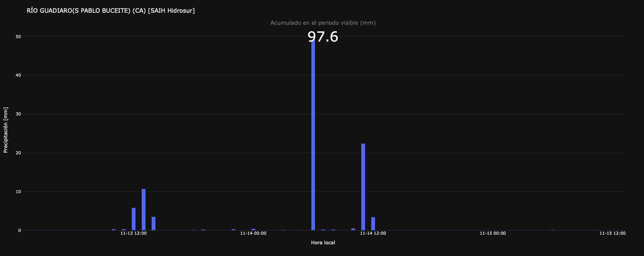Click the x-axis tick label 11-14 12:00
Viewport: 644px width, 256px height.
click(x=373, y=233)
